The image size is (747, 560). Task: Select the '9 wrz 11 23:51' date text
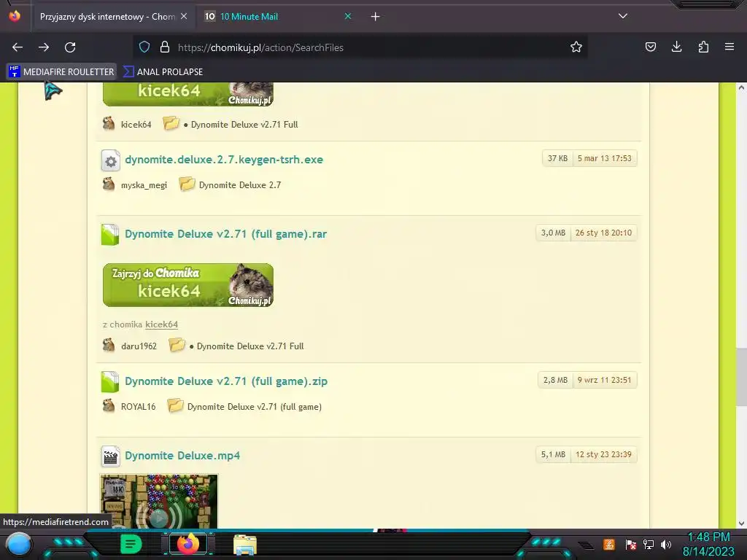coord(605,380)
